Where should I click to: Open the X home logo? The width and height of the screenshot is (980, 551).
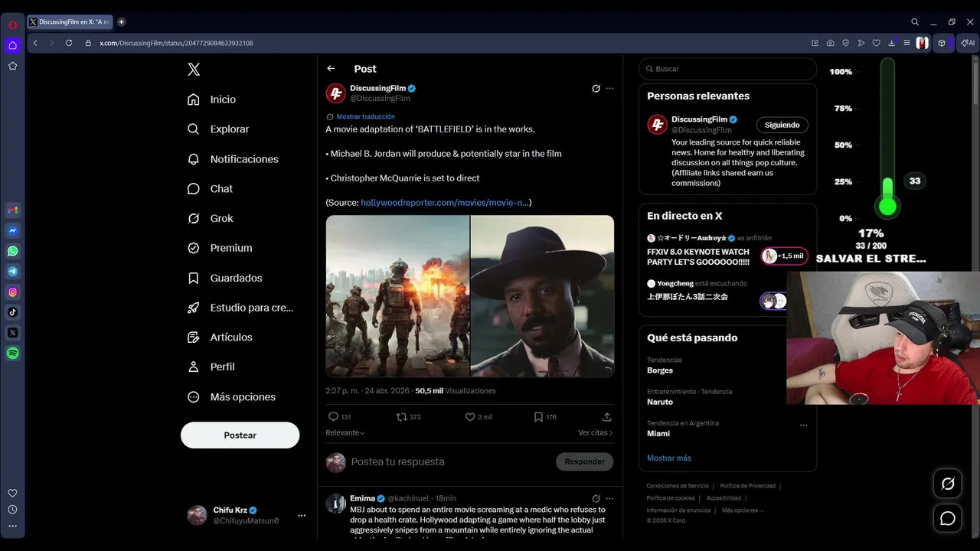[194, 70]
